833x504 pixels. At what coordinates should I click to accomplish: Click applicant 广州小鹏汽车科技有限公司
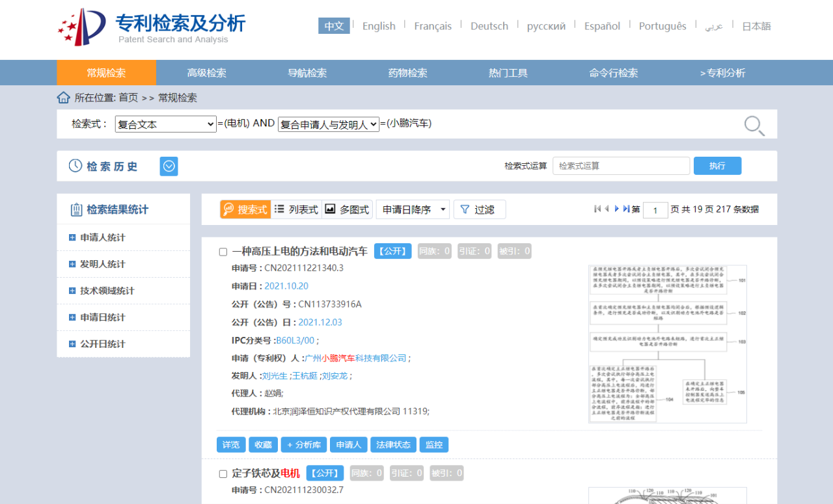point(355,358)
